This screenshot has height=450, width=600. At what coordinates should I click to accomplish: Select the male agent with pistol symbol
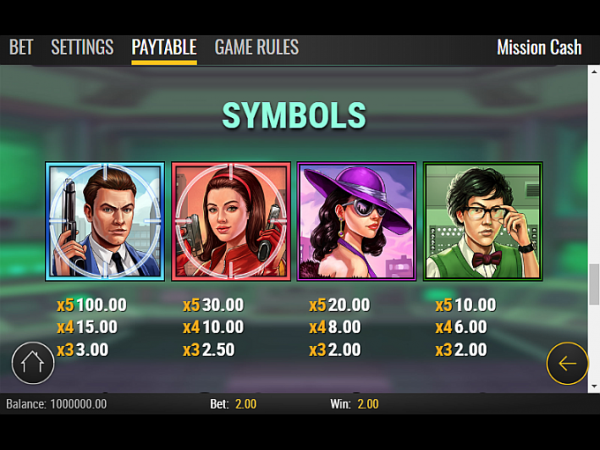105,221
